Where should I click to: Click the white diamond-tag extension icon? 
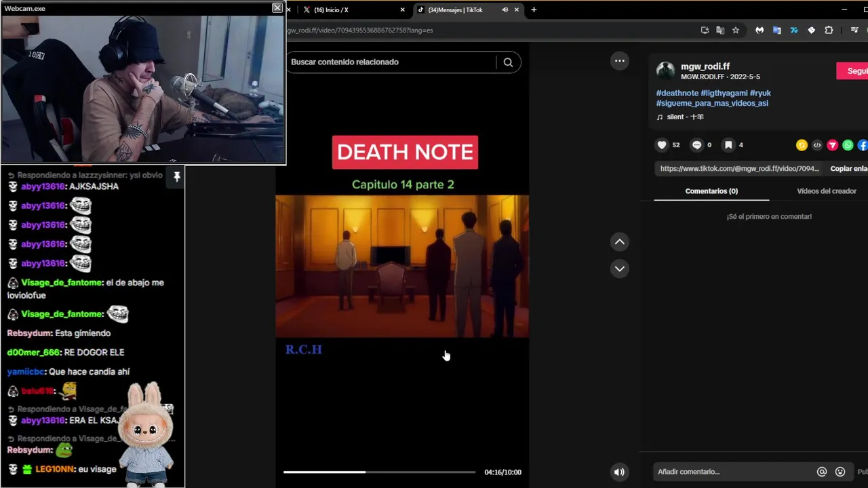tap(812, 30)
